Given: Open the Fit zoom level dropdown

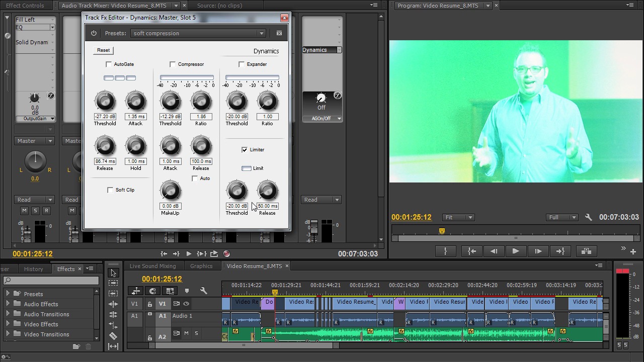Looking at the screenshot, I should [x=458, y=217].
